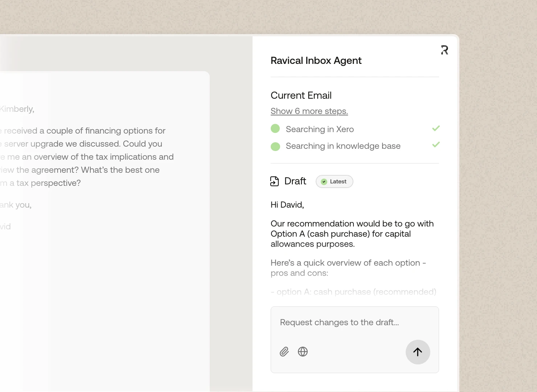Click the checkmark for Searching in Xero
Viewport: 537px width, 392px height.
pos(436,128)
